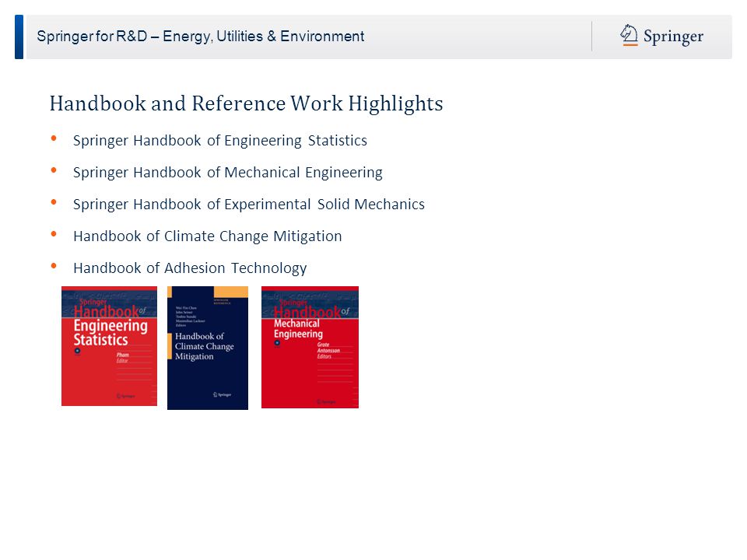This screenshot has width=747, height=560.
Task: Open the Mechanical Engineering book cover
Action: [x=310, y=347]
